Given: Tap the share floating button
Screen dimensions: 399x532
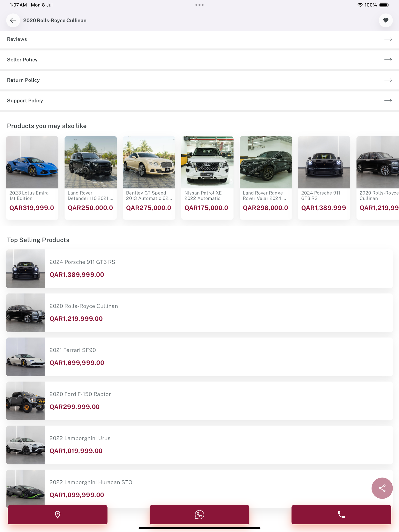Looking at the screenshot, I should [382, 488].
